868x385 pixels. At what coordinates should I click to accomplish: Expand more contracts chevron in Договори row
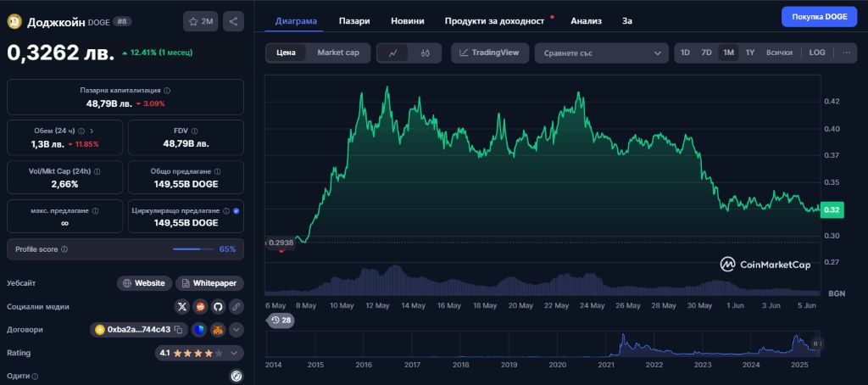(x=236, y=329)
